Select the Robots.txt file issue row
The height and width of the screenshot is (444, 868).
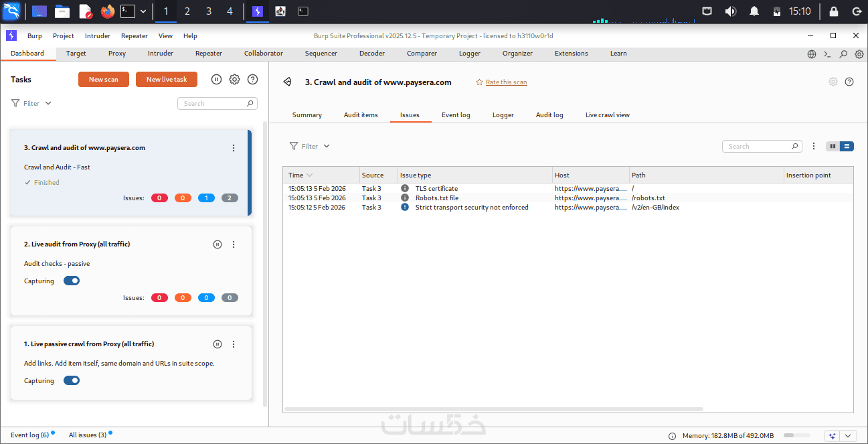pos(568,198)
